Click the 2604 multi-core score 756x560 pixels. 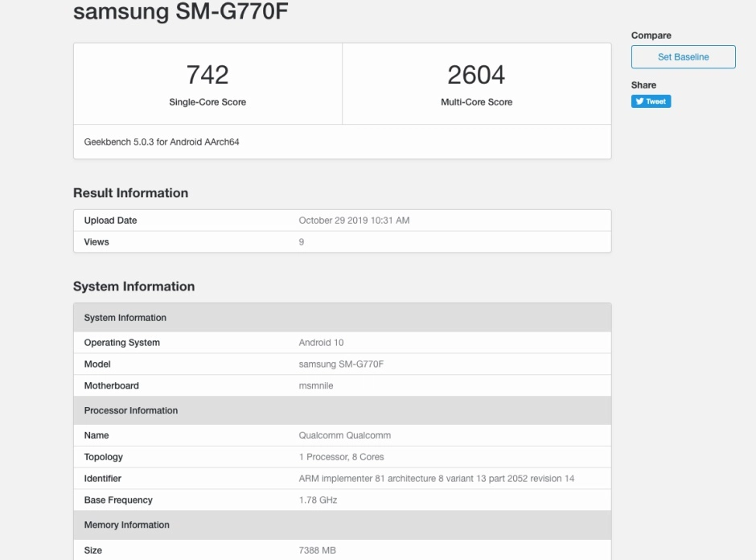coord(476,75)
